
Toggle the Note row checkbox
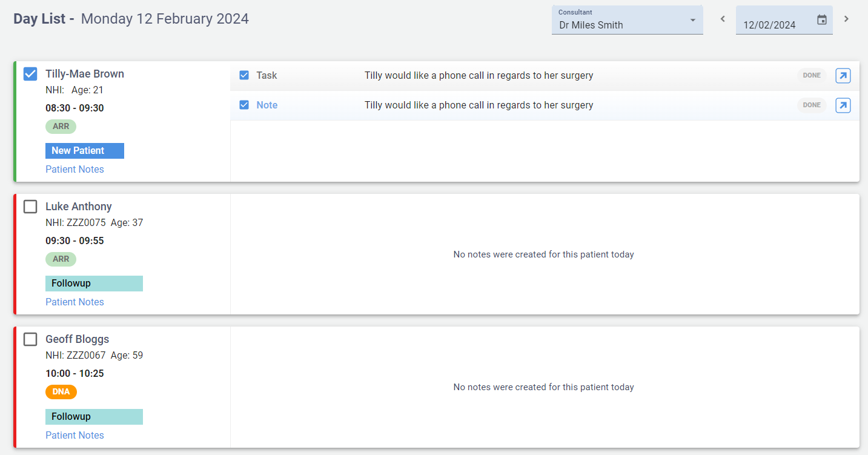pos(244,105)
